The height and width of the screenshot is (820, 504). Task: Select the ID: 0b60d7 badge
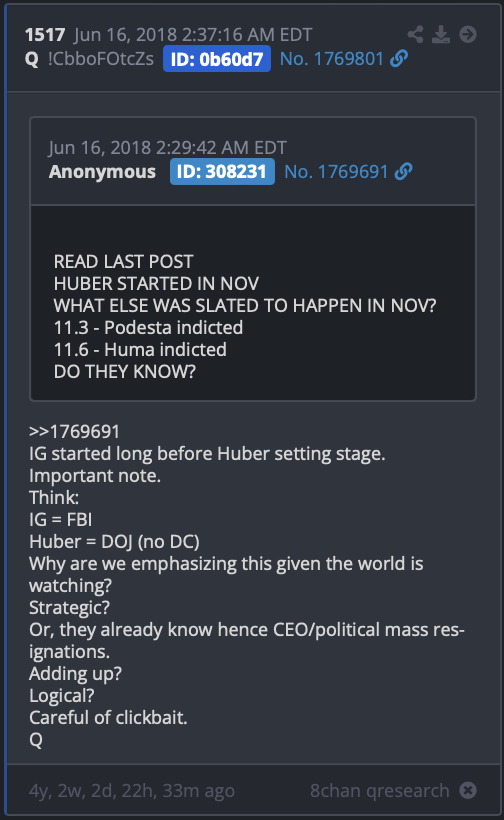point(217,59)
